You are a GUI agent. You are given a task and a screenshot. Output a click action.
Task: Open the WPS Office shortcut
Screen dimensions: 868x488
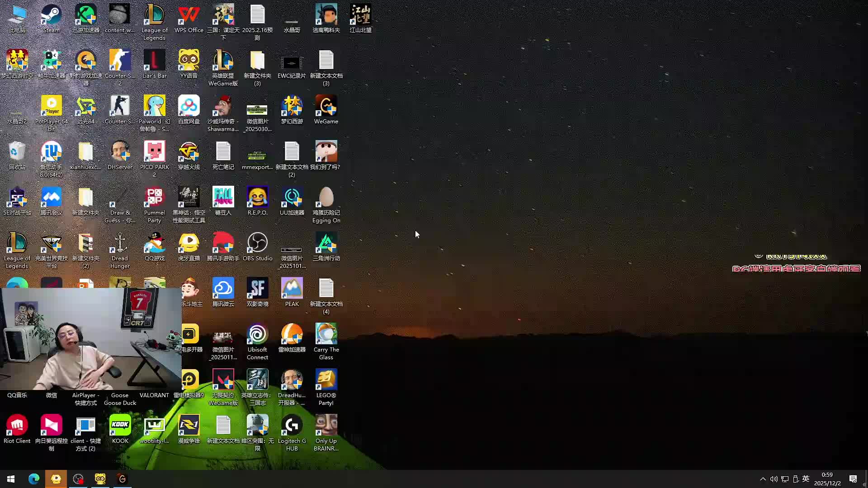point(189,16)
